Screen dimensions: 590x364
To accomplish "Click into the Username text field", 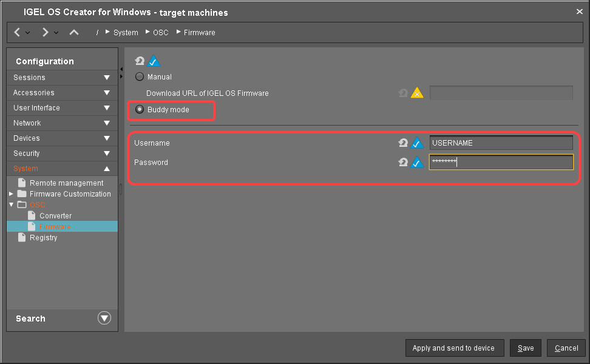I will (x=501, y=143).
